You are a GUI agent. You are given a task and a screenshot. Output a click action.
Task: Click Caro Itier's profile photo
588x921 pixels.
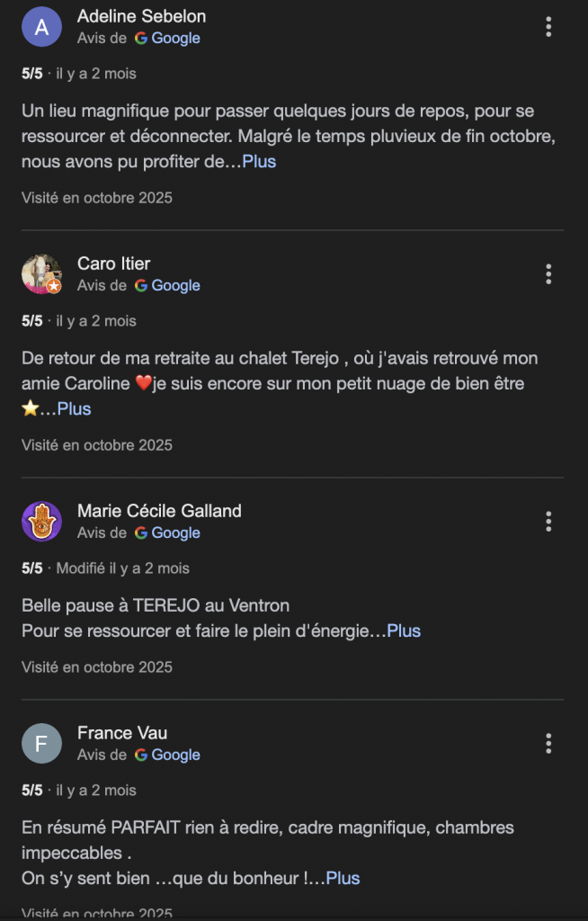click(x=41, y=274)
